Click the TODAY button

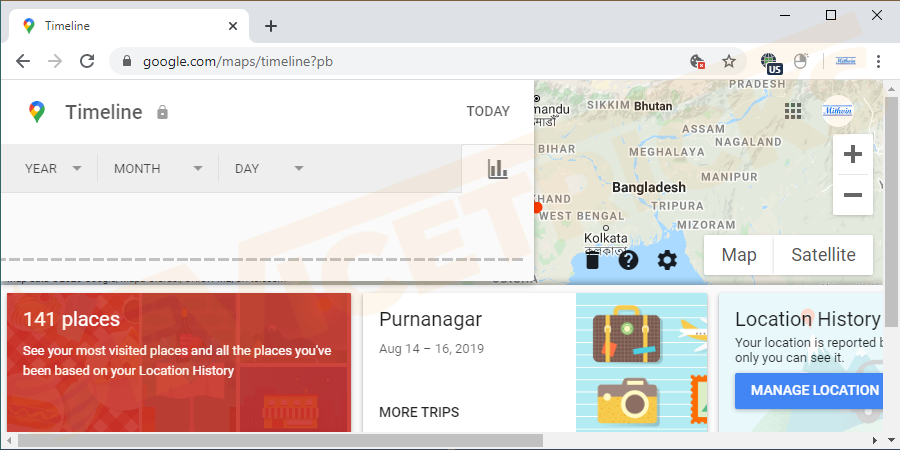pos(488,111)
